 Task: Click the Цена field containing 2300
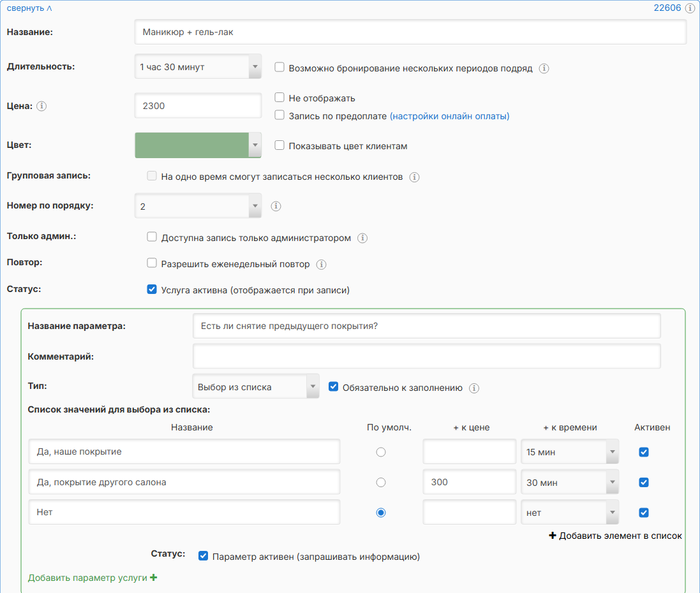point(198,106)
